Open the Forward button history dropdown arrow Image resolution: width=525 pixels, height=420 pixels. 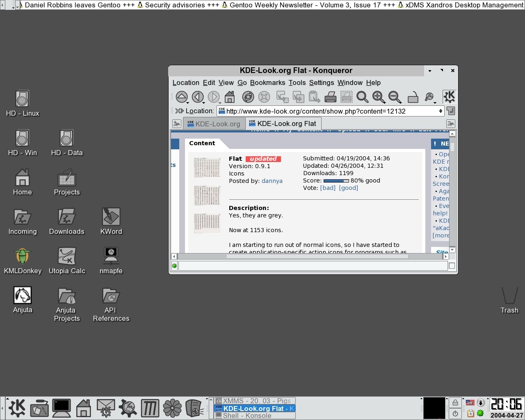220,103
